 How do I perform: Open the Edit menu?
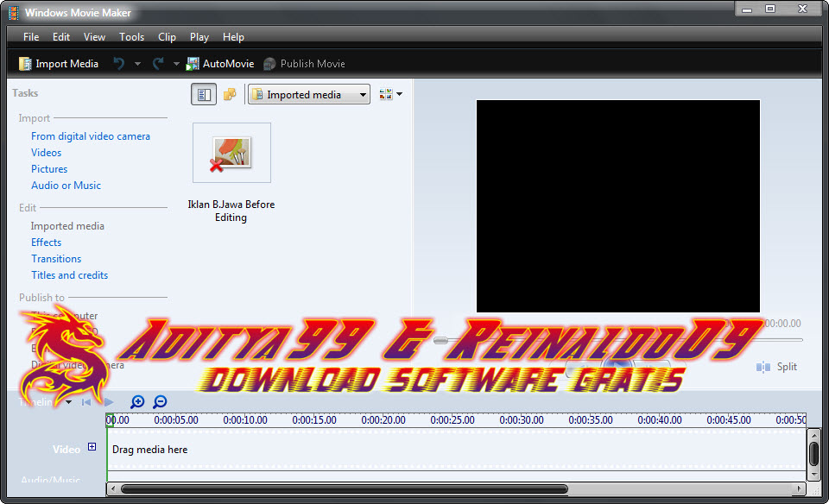click(61, 37)
